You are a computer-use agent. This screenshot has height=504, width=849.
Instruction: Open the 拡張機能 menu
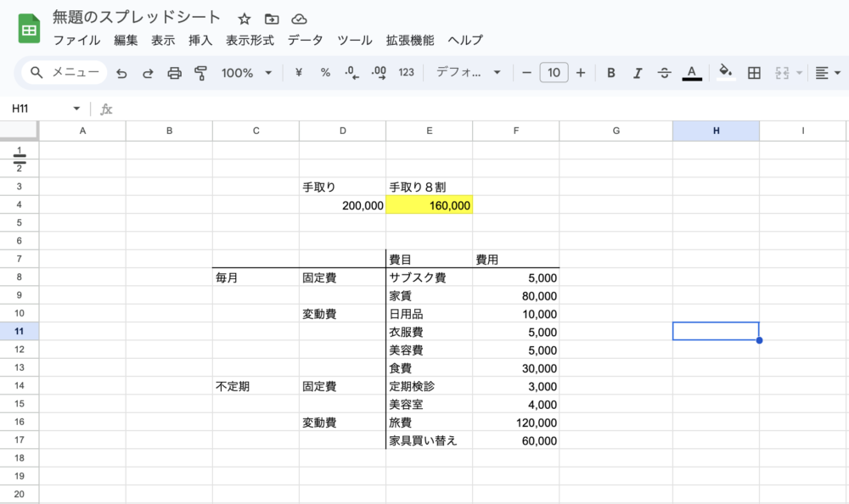coord(410,40)
